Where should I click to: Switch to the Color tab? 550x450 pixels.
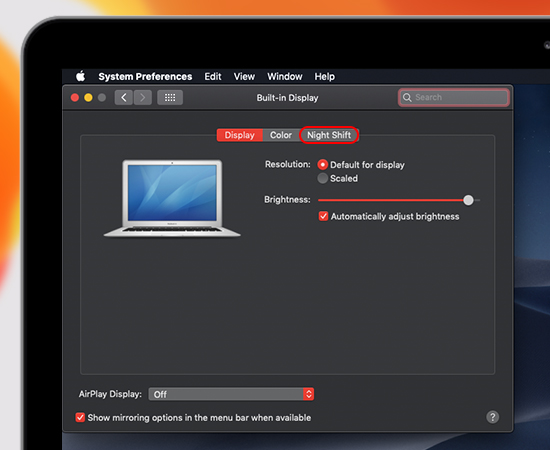coord(281,135)
